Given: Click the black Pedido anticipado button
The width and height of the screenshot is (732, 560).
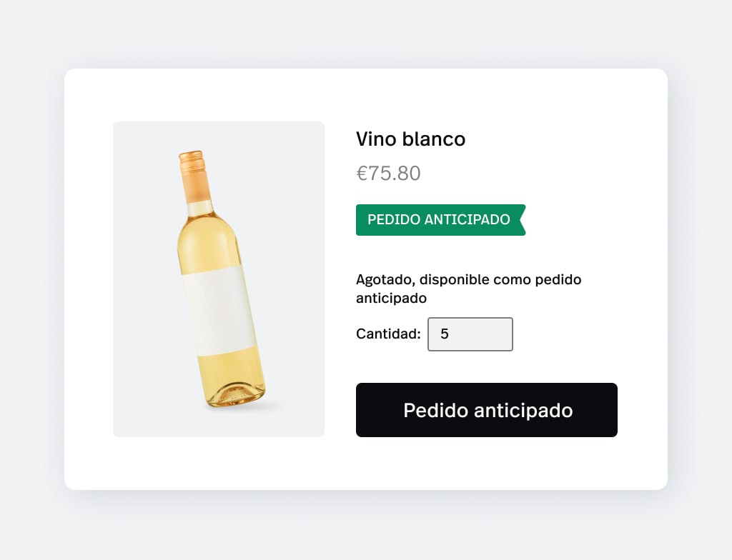Looking at the screenshot, I should coord(486,410).
